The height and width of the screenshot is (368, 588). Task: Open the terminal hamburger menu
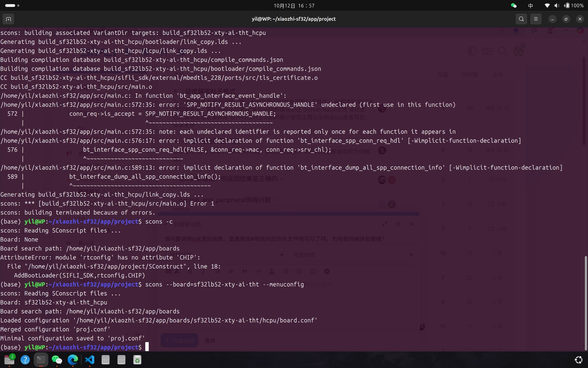pyautogui.click(x=536, y=19)
